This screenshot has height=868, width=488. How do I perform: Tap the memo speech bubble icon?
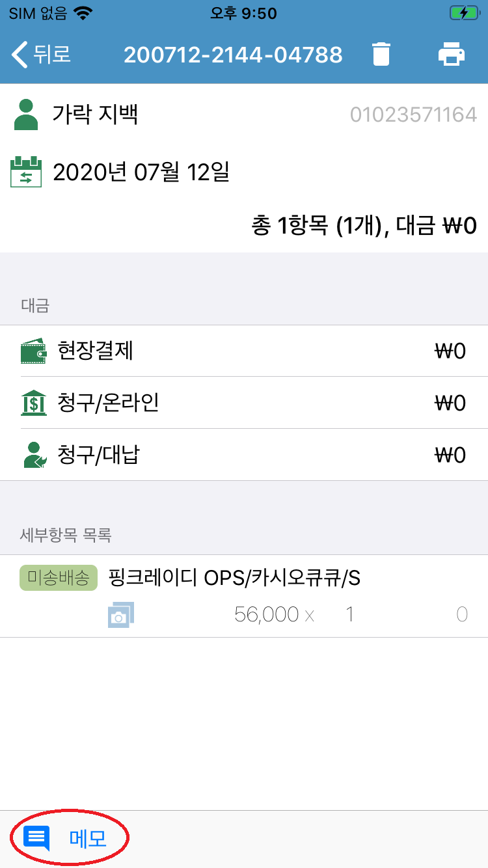tap(36, 838)
